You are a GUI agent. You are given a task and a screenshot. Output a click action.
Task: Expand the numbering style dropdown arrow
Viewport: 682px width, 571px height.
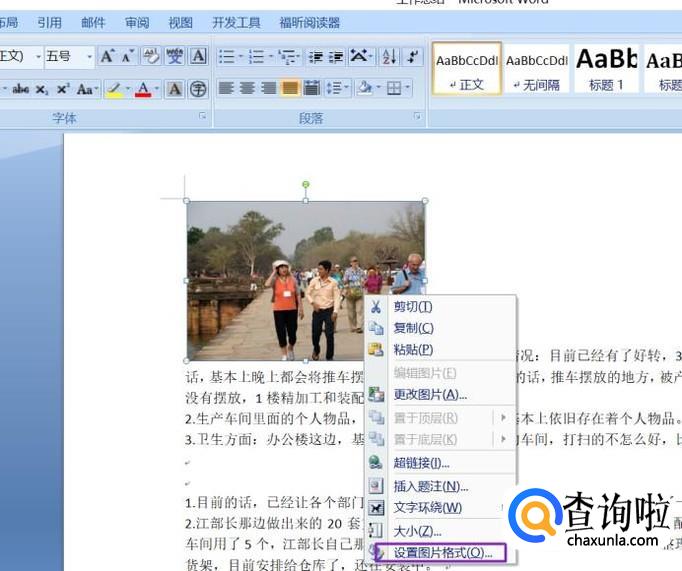coord(271,57)
